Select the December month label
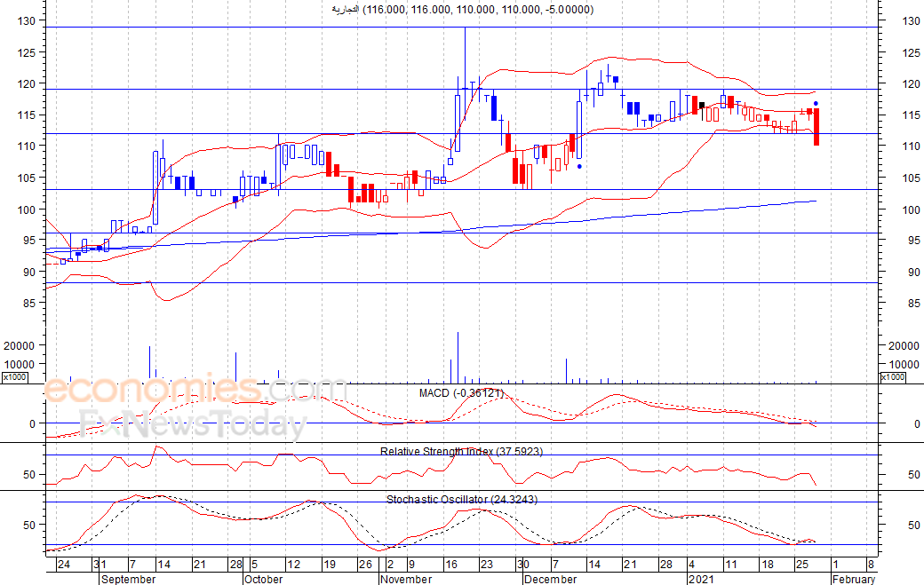 click(550, 579)
